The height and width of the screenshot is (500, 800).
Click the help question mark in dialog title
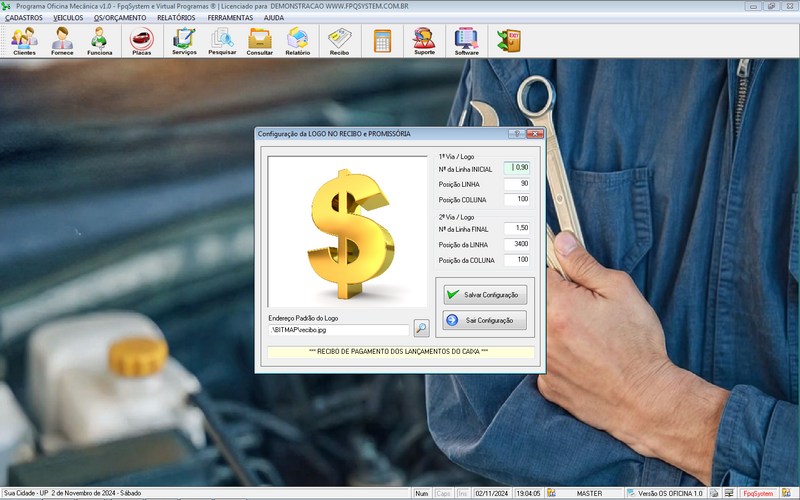[x=516, y=134]
